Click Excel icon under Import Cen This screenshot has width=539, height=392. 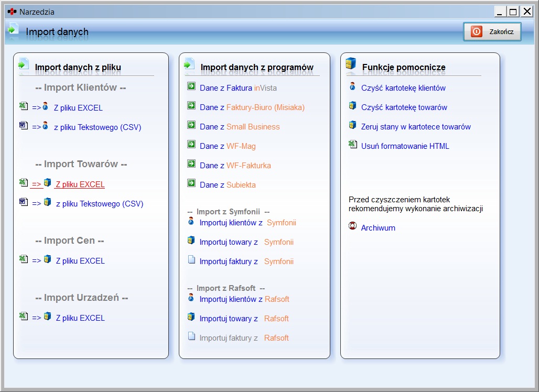[24, 259]
